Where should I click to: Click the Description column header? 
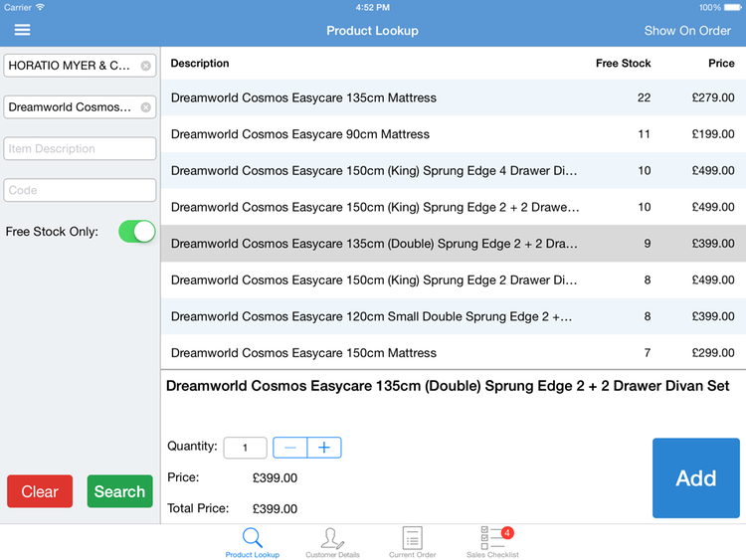[200, 64]
